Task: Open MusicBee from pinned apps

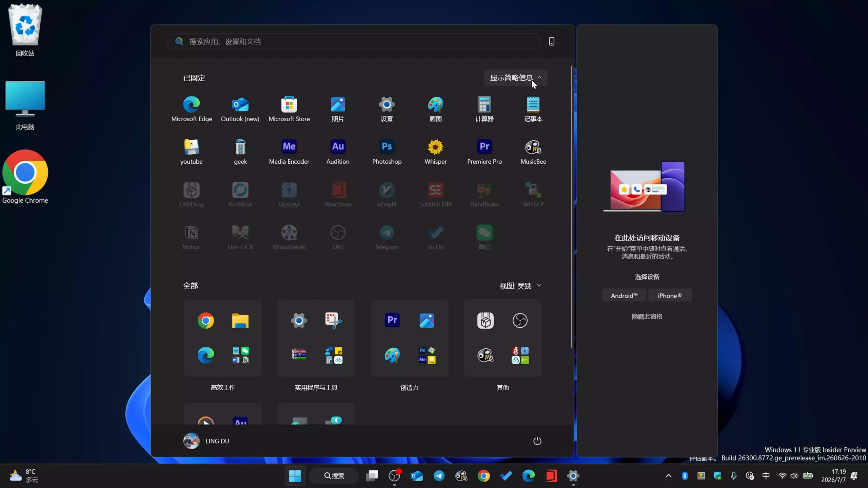Action: pyautogui.click(x=533, y=152)
